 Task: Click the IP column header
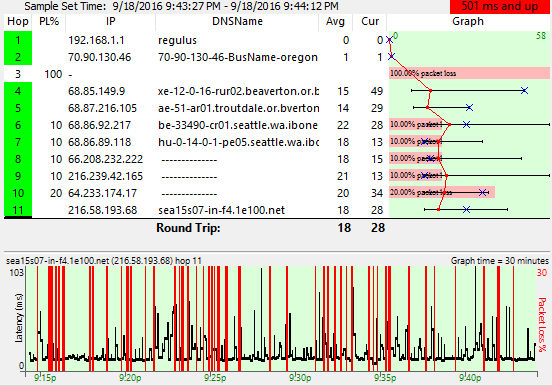tap(111, 22)
